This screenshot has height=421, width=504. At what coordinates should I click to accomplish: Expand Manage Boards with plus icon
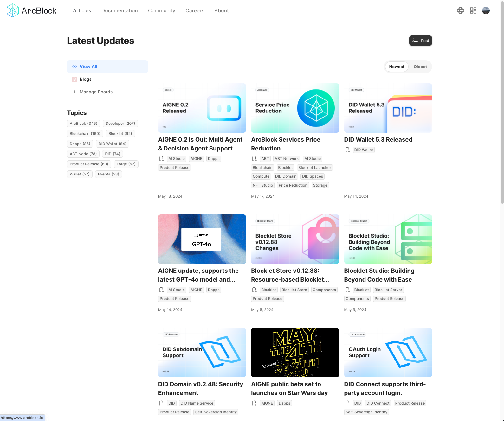(74, 92)
